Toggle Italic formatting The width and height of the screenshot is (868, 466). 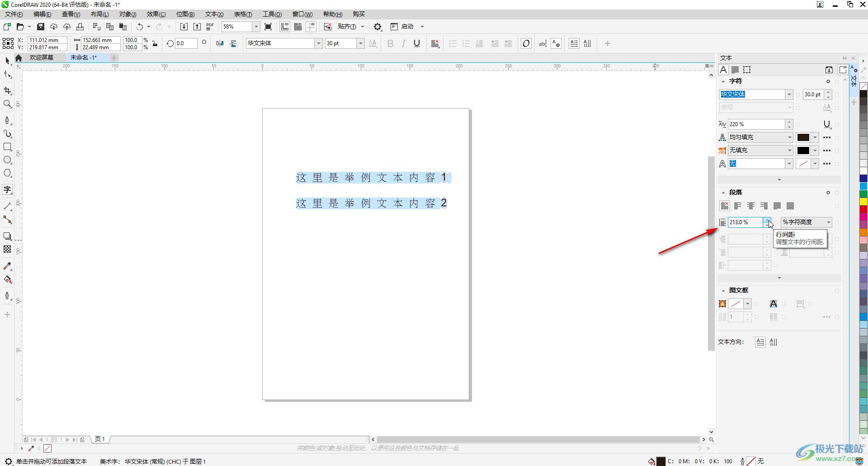pyautogui.click(x=404, y=43)
